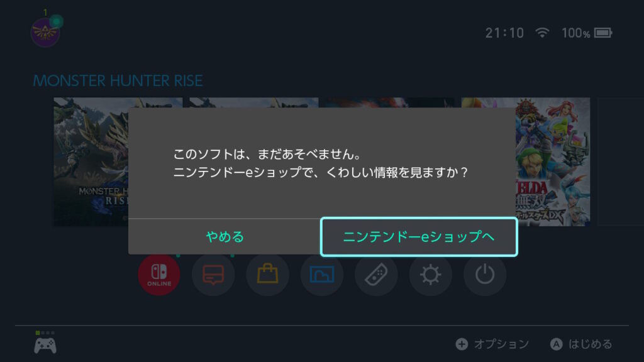Click the Wi-Fi signal status icon
The image size is (644, 362).
[542, 33]
